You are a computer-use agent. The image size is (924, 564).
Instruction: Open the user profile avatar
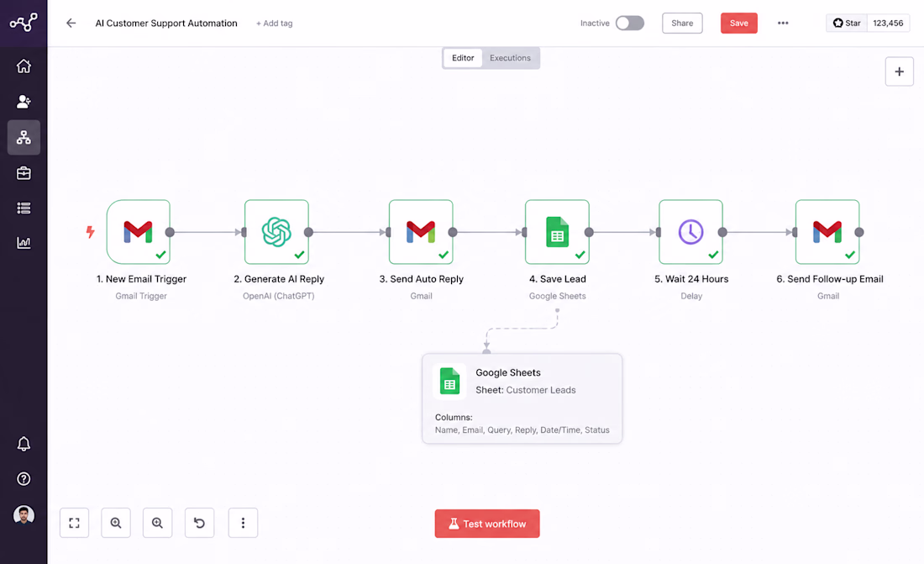point(24,515)
